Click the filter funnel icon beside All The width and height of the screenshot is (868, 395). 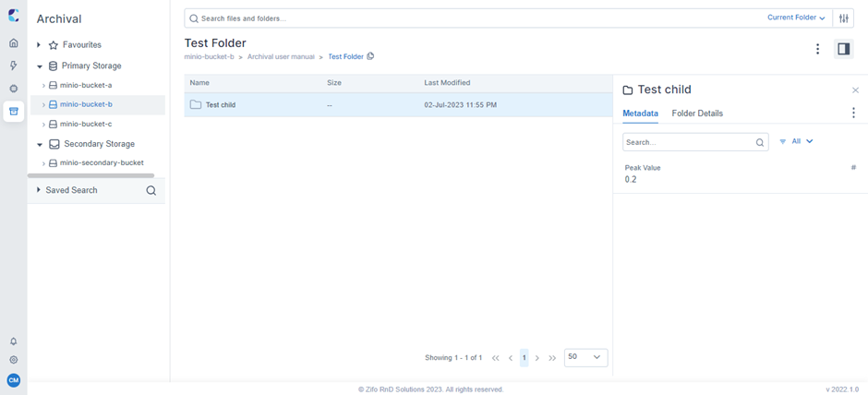coord(783,141)
